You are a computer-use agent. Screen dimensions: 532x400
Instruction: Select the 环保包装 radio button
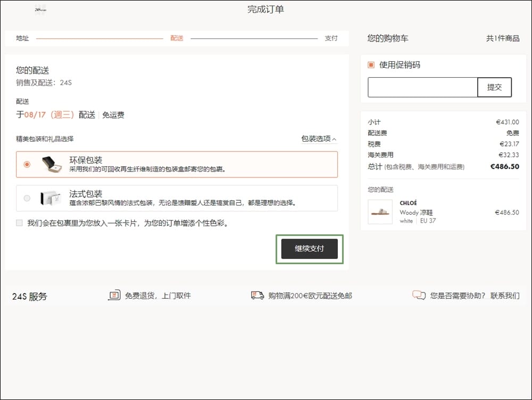click(27, 165)
